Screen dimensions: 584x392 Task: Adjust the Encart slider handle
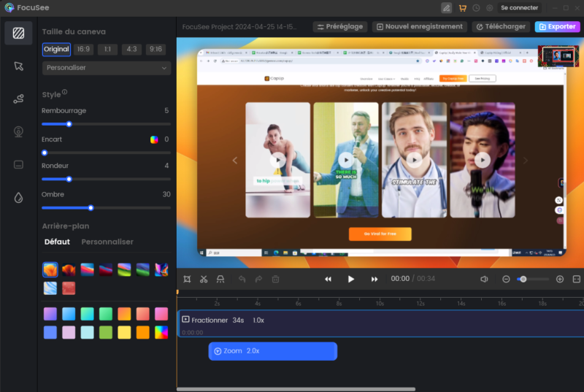pos(45,153)
